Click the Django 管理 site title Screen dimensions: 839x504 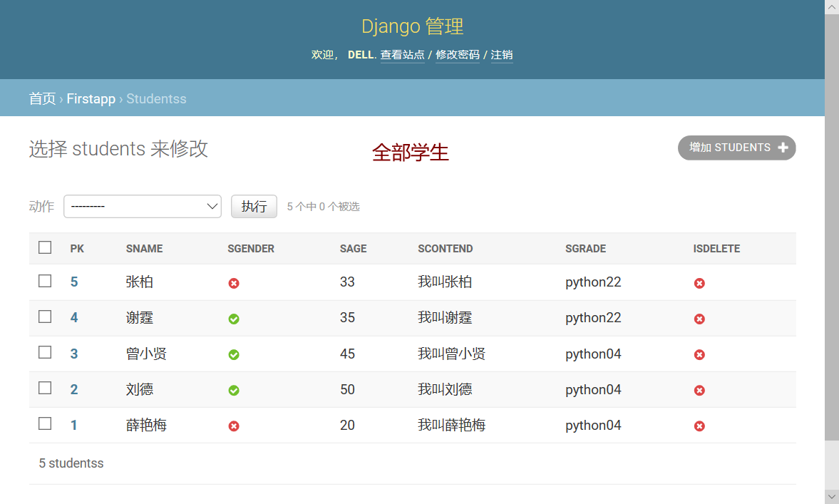coord(412,26)
